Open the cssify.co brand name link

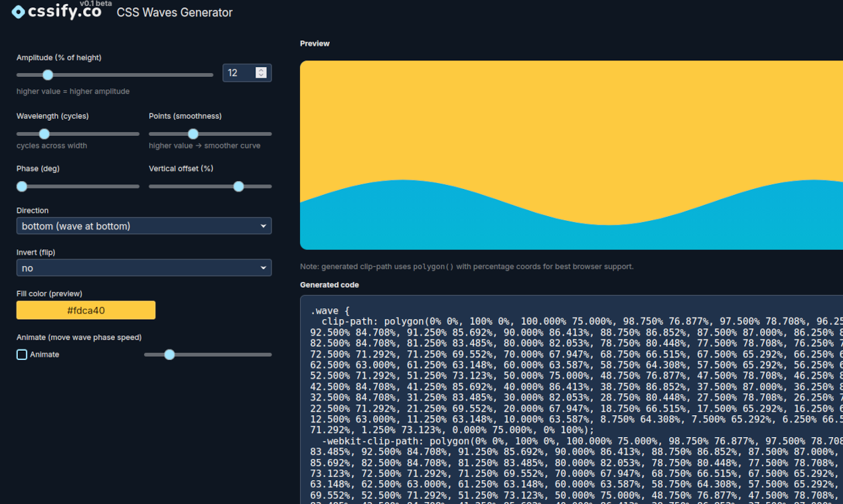[64, 12]
